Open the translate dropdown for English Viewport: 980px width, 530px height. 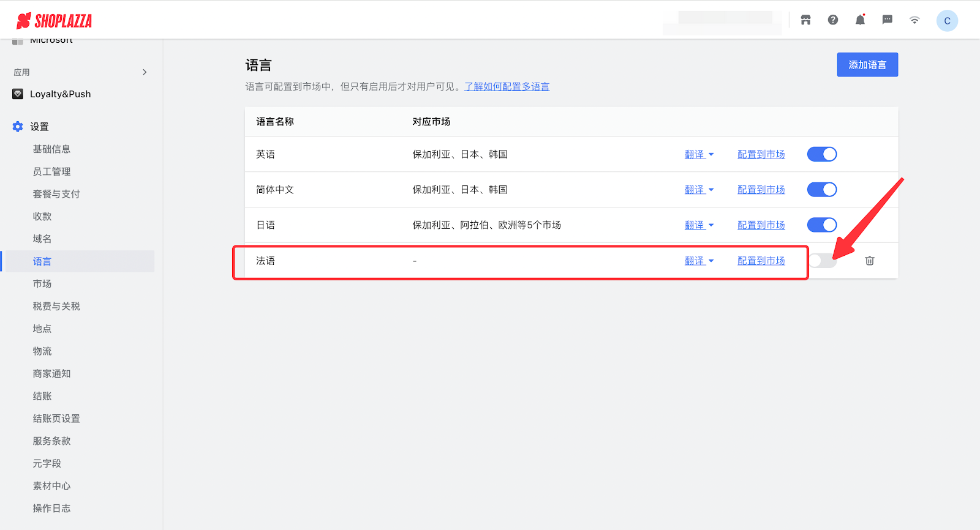699,154
